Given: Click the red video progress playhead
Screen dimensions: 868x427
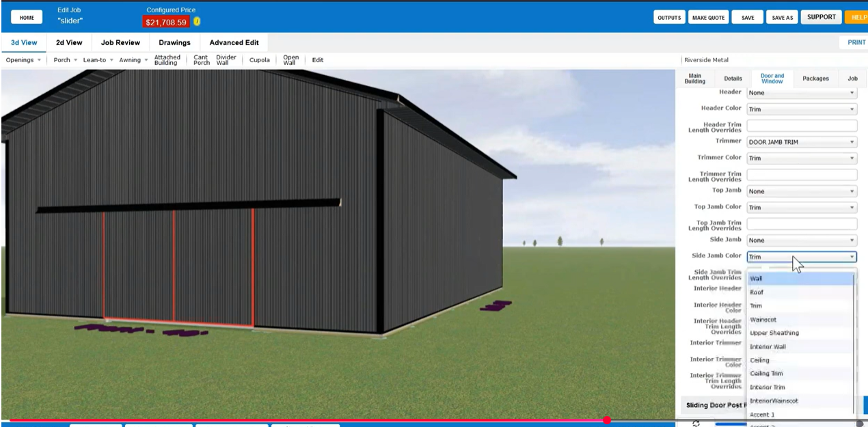Looking at the screenshot, I should click(607, 420).
